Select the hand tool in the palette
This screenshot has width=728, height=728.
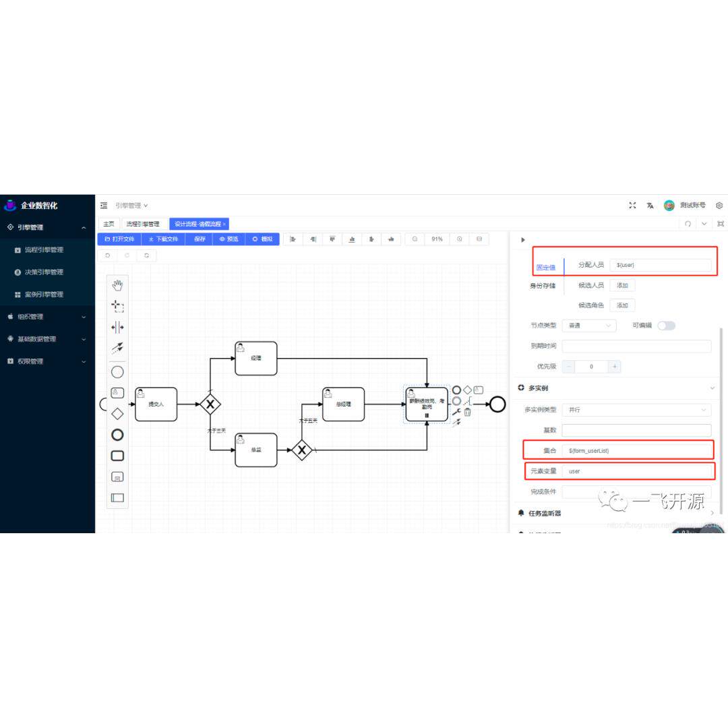tap(117, 285)
